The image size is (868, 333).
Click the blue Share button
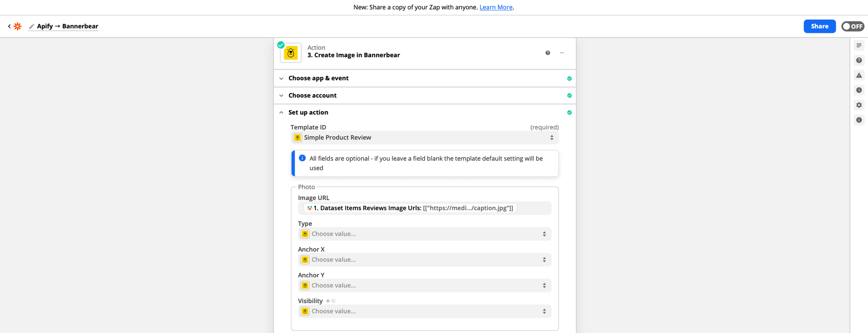pos(819,26)
